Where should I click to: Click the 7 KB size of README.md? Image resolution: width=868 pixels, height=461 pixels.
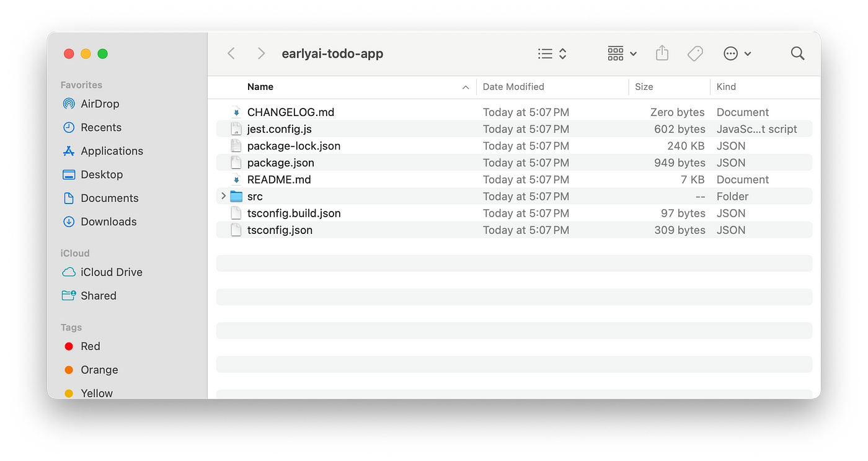pyautogui.click(x=693, y=179)
